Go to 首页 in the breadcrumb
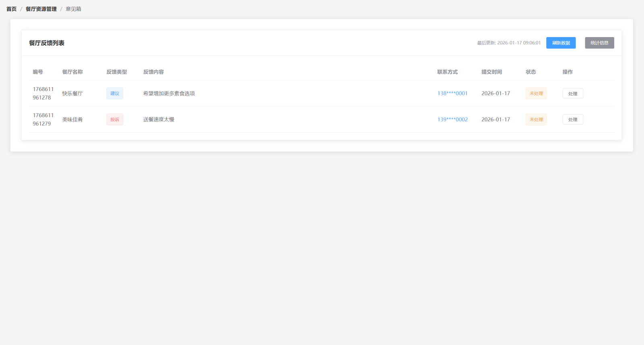644x345 pixels. (x=11, y=9)
